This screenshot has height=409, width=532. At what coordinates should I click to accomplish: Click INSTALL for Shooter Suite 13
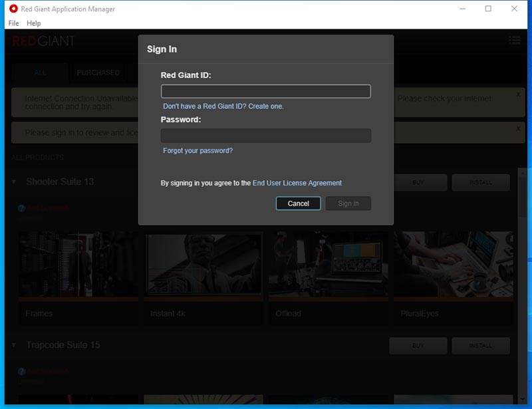pos(480,183)
